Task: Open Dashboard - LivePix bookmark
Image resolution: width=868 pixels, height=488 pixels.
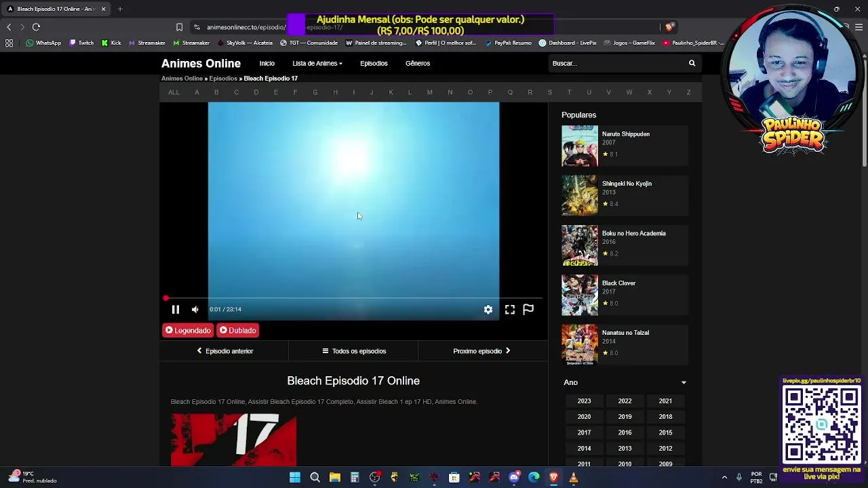Action: coord(568,43)
